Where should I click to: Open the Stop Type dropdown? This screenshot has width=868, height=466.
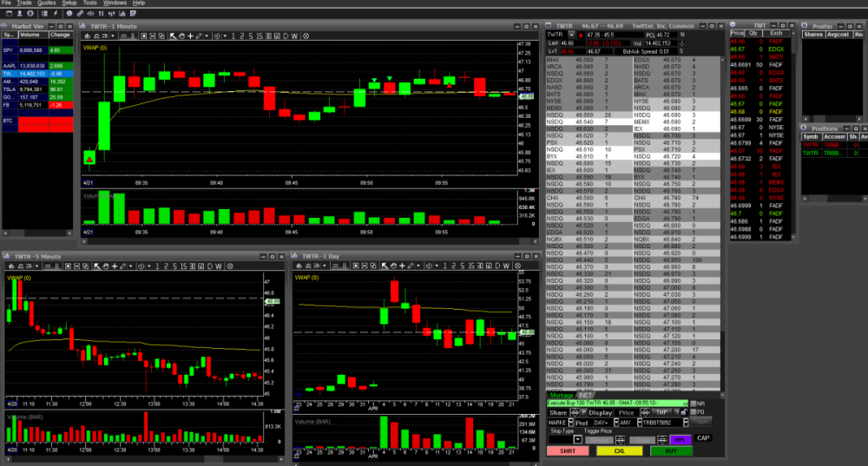click(578, 439)
